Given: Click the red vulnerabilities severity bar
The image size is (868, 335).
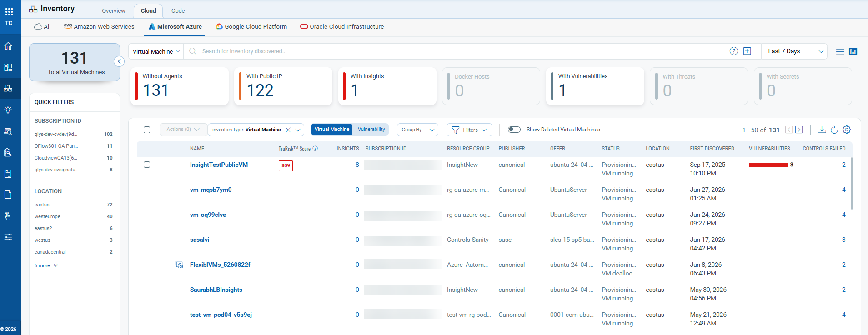Looking at the screenshot, I should click(x=768, y=165).
